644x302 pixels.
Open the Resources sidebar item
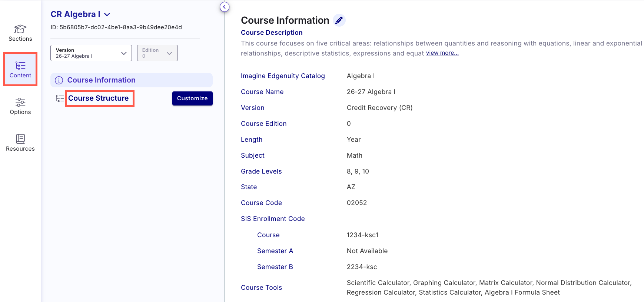tap(20, 143)
